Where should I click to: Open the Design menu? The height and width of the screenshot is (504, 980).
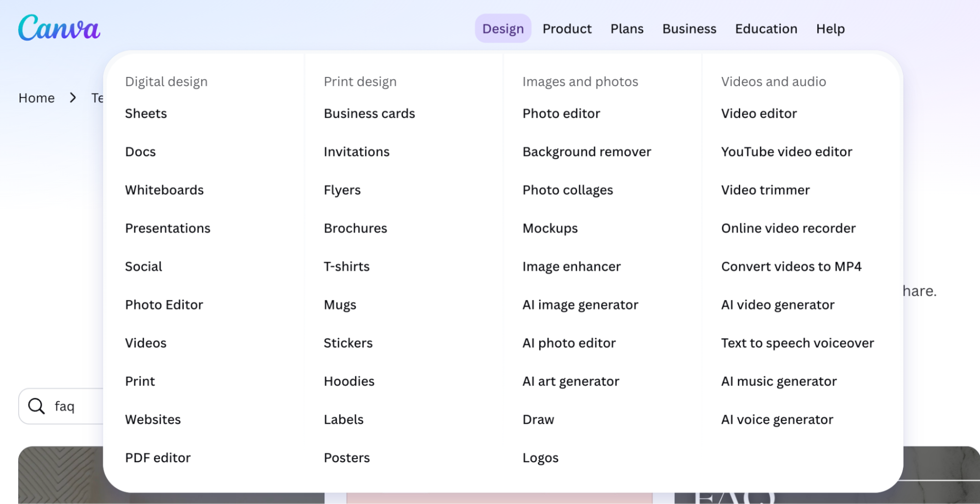503,29
